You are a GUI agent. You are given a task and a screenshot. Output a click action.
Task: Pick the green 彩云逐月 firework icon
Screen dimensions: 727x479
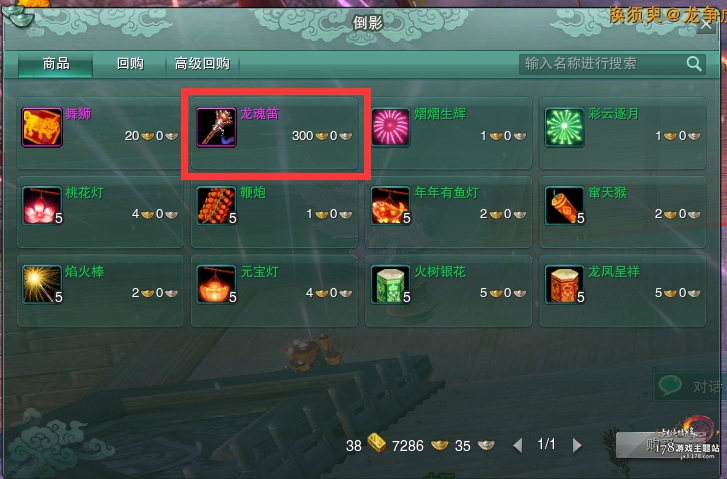[564, 127]
